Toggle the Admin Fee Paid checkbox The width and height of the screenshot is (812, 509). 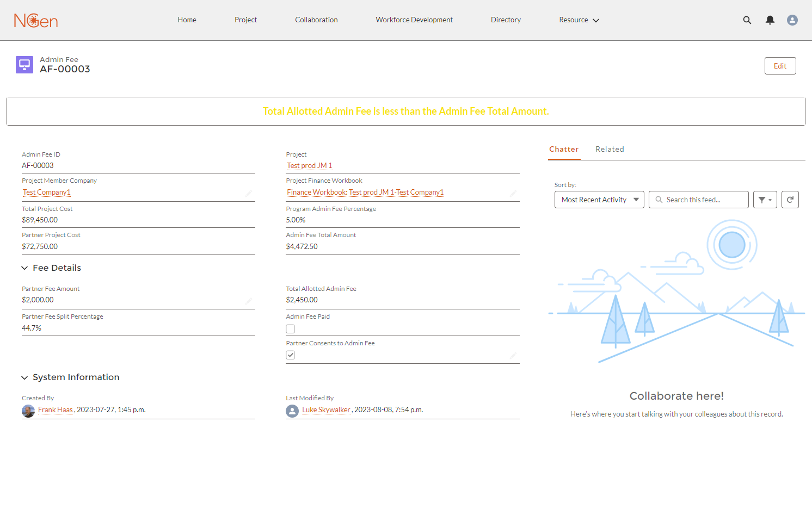[x=291, y=329]
